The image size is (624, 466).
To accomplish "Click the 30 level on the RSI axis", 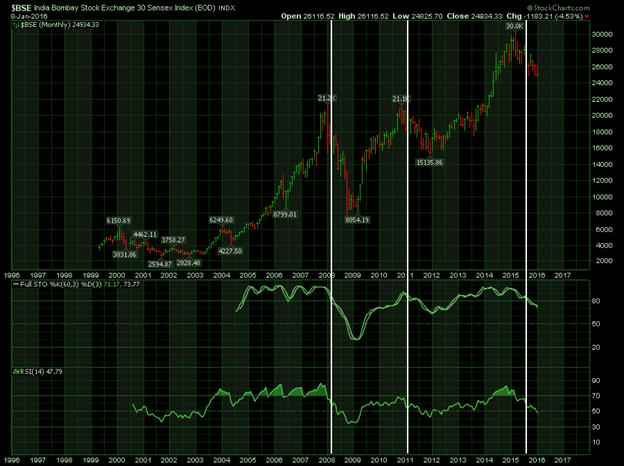I will pyautogui.click(x=596, y=427).
